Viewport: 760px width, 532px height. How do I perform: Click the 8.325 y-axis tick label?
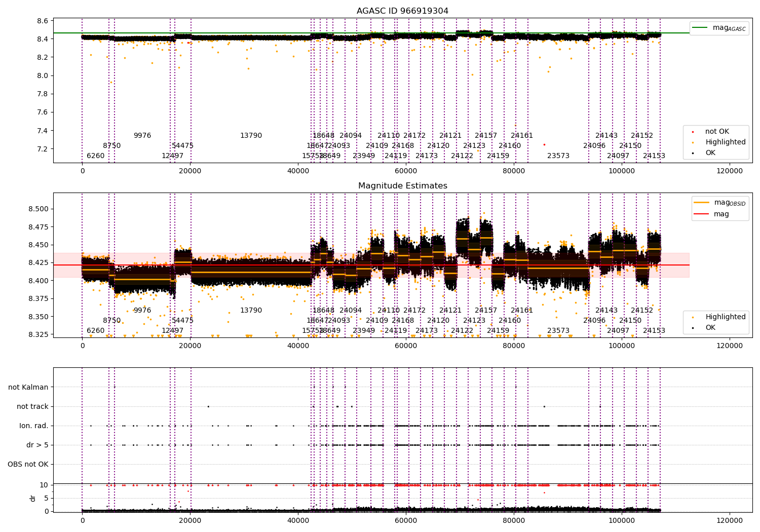(39, 334)
